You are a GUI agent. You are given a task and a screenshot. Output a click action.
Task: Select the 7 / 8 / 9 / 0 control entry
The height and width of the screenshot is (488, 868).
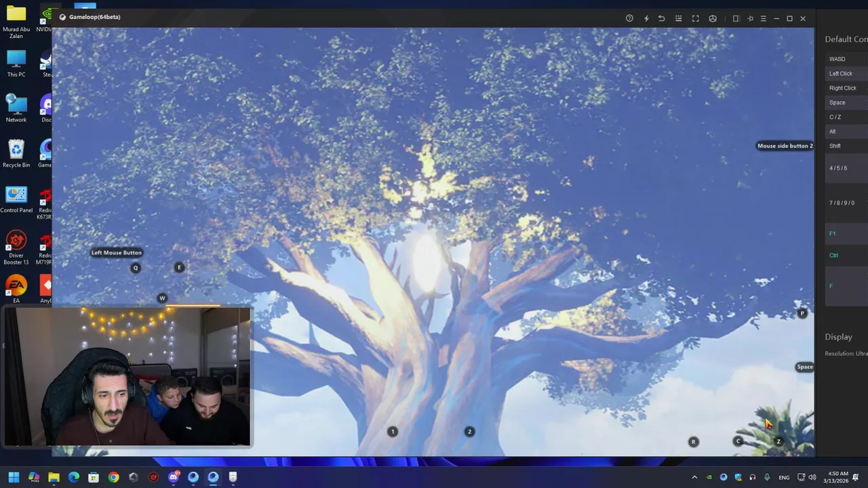[x=846, y=203]
